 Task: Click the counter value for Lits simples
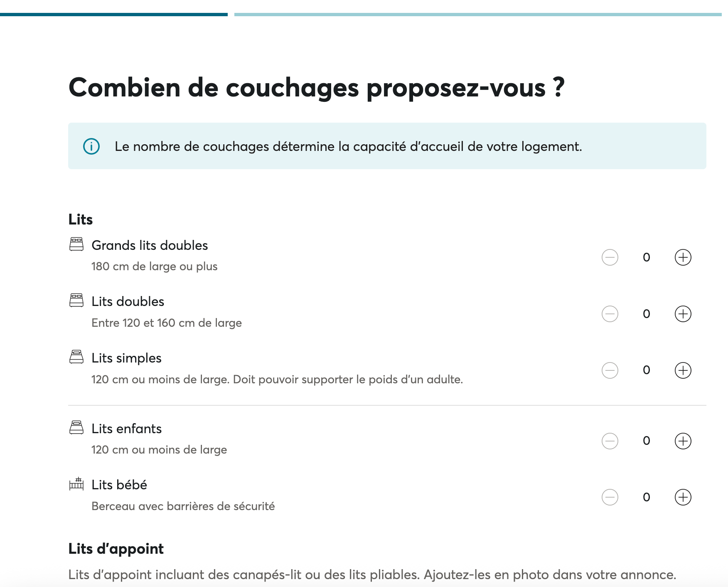(646, 370)
